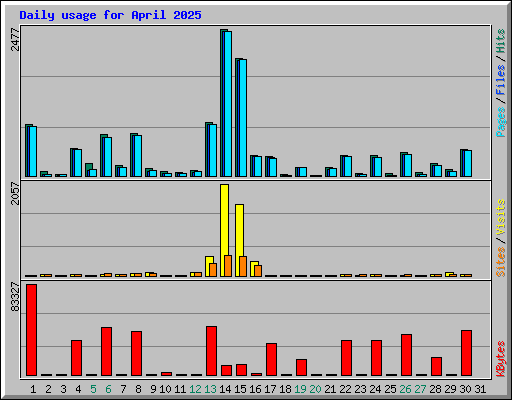Click the red KBytes bar for day 6
The image size is (512, 400).
pos(107,351)
